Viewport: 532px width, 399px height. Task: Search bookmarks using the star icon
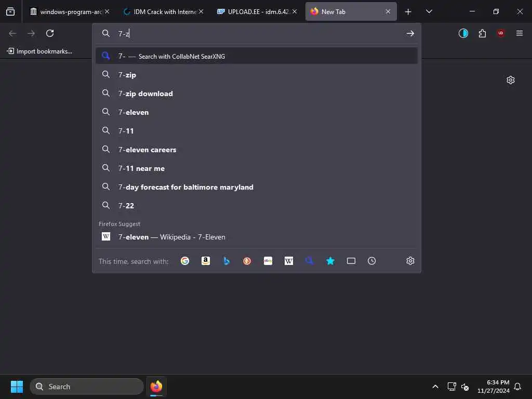(x=330, y=261)
